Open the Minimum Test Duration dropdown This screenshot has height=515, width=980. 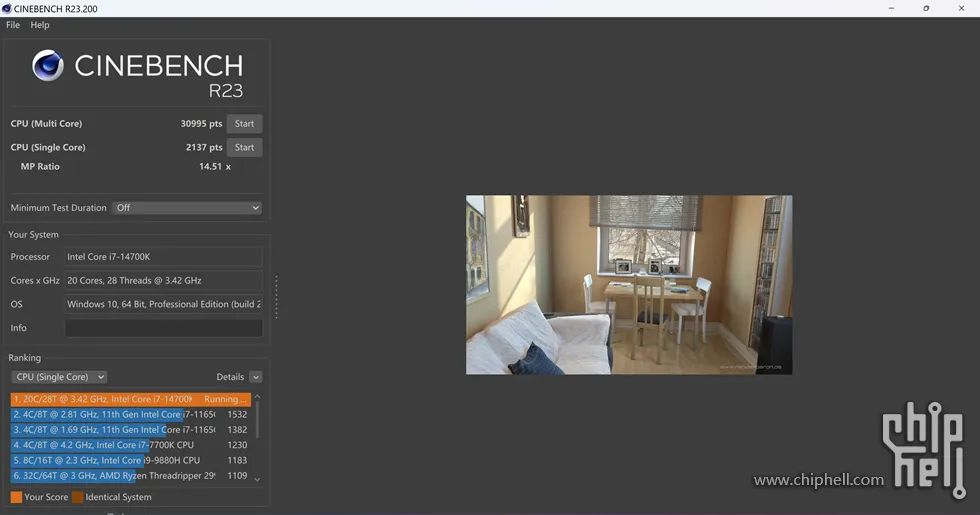click(187, 208)
